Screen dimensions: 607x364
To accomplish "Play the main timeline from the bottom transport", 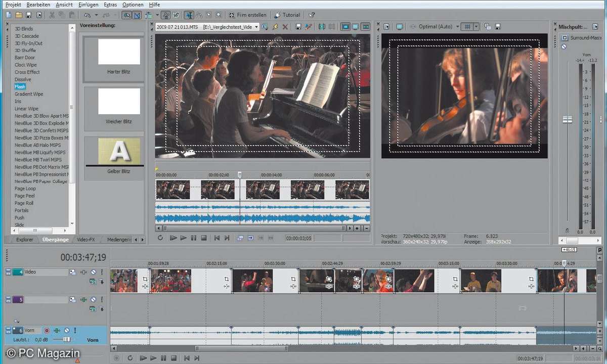I will tap(153, 358).
